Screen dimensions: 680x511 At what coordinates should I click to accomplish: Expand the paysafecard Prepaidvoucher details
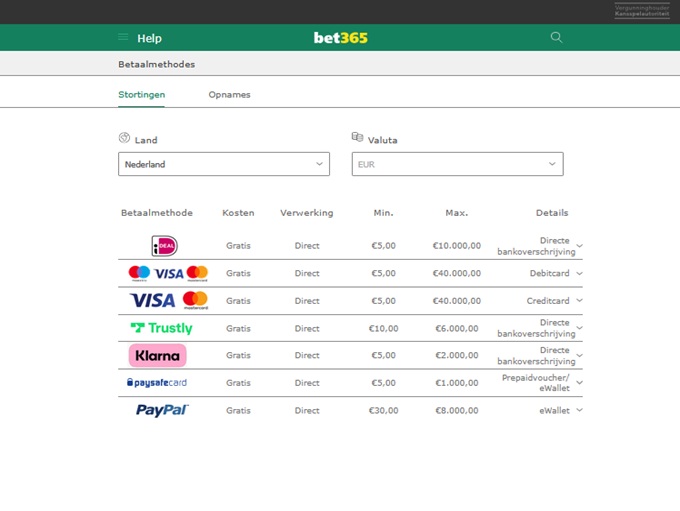point(580,383)
